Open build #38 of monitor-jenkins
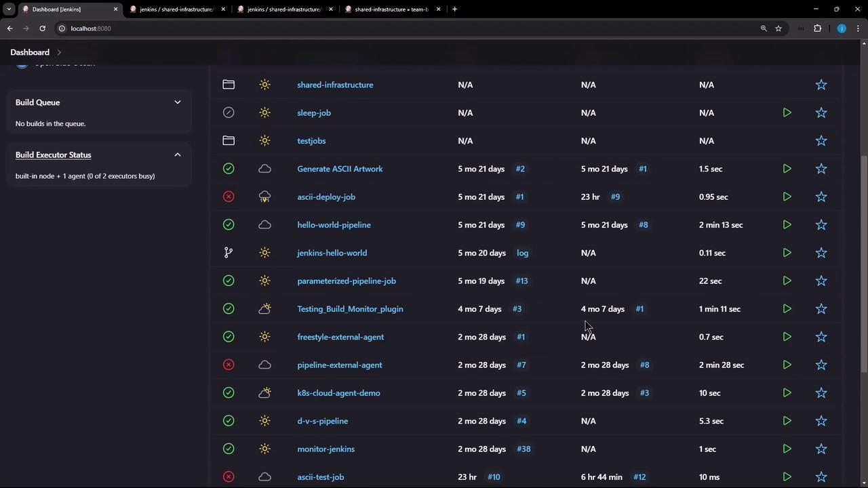The height and width of the screenshot is (488, 868). 524,449
